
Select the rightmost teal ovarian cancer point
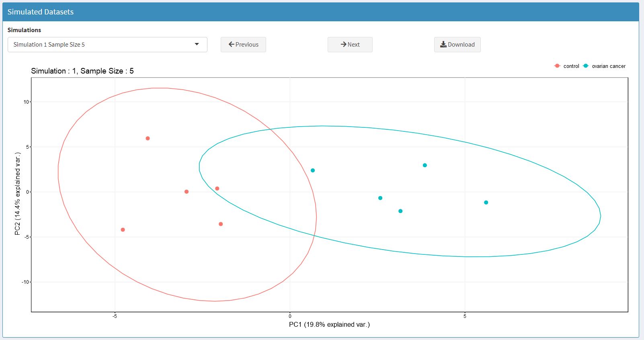486,203
